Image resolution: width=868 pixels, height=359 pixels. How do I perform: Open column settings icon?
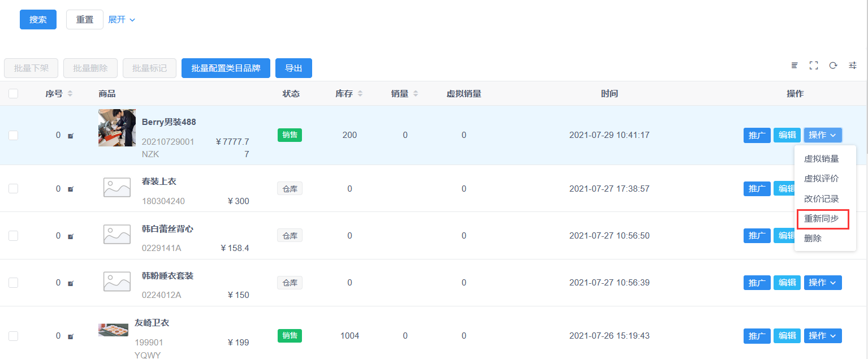853,66
